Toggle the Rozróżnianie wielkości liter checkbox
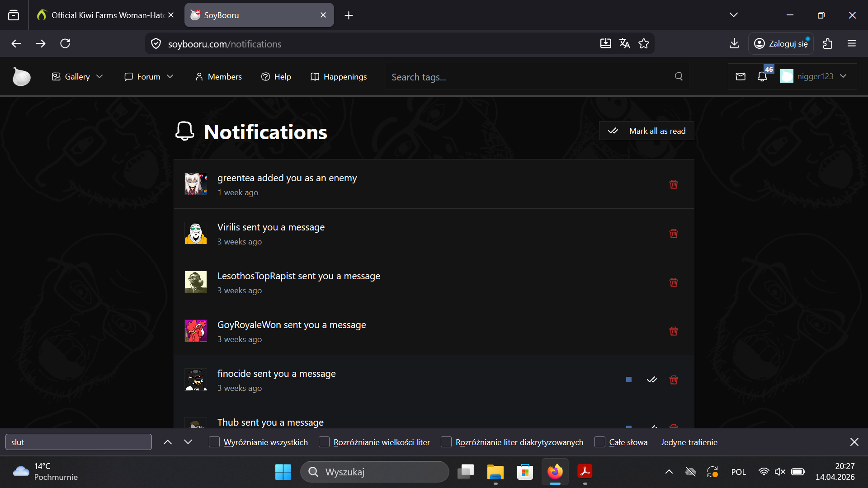Image resolution: width=868 pixels, height=488 pixels. coord(324,442)
